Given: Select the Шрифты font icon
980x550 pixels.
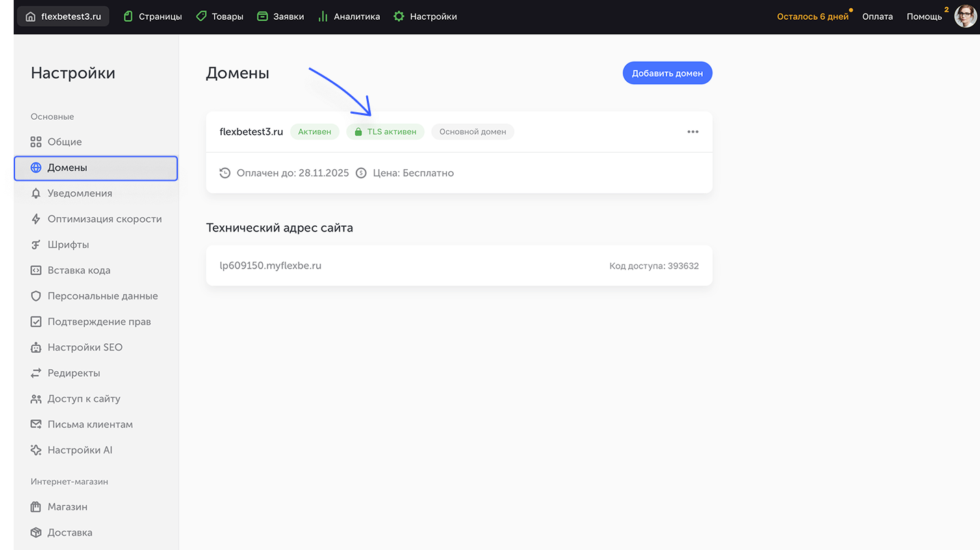Looking at the screenshot, I should pos(35,244).
